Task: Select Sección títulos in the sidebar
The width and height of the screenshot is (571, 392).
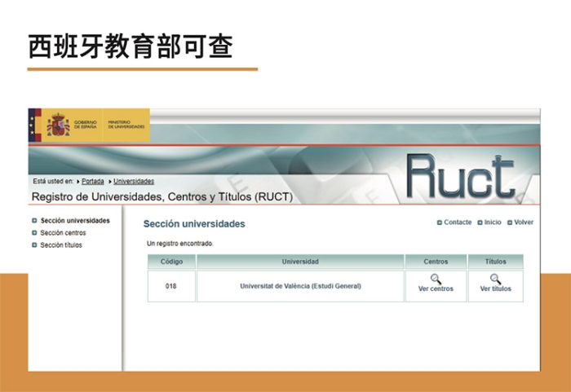Action: [61, 245]
